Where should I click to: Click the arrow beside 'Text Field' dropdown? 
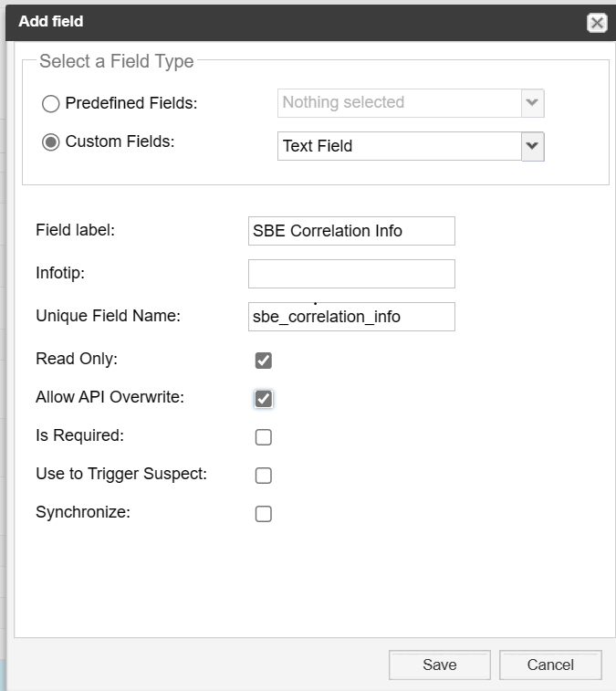(x=533, y=146)
